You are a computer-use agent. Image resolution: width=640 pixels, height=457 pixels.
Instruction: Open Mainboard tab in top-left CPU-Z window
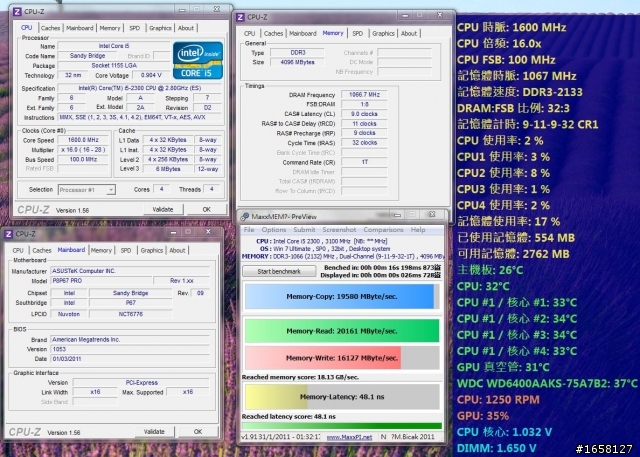80,28
